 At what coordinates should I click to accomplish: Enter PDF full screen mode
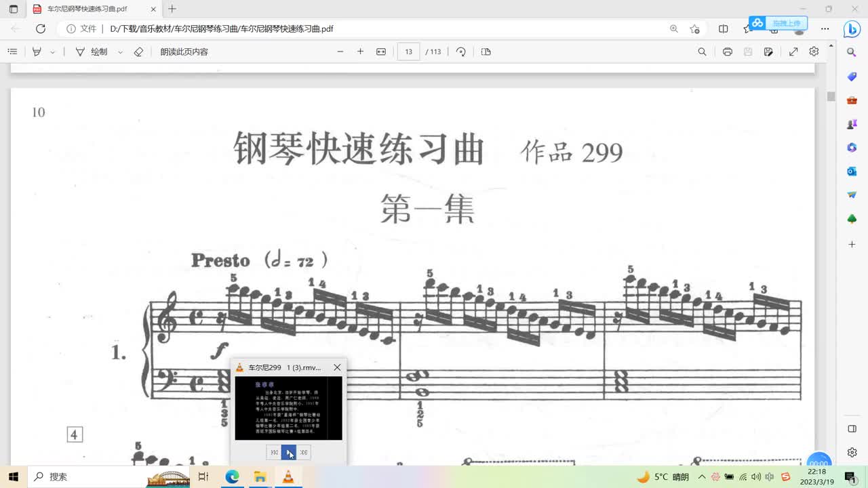[x=793, y=52]
